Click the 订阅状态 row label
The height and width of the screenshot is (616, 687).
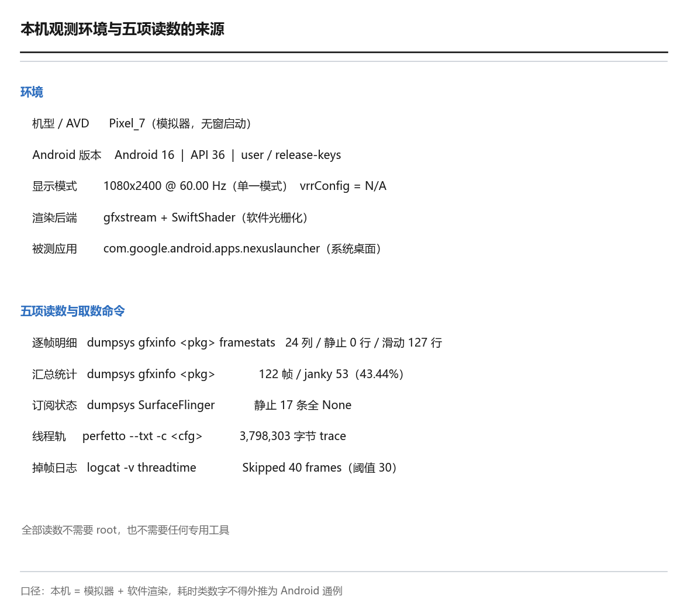[x=54, y=406]
